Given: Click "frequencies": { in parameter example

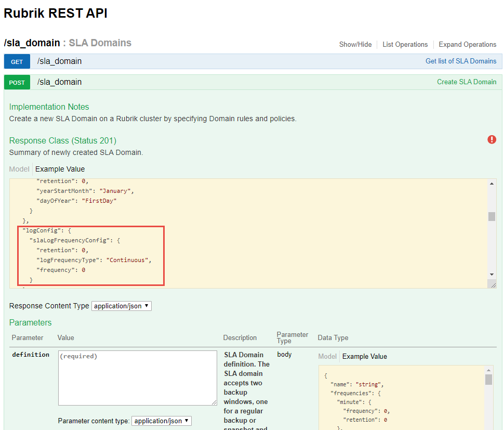Looking at the screenshot, I should (356, 393).
